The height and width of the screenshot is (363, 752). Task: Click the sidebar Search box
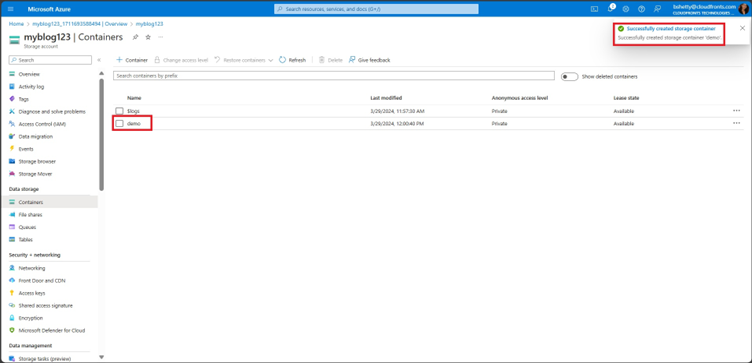coord(50,60)
